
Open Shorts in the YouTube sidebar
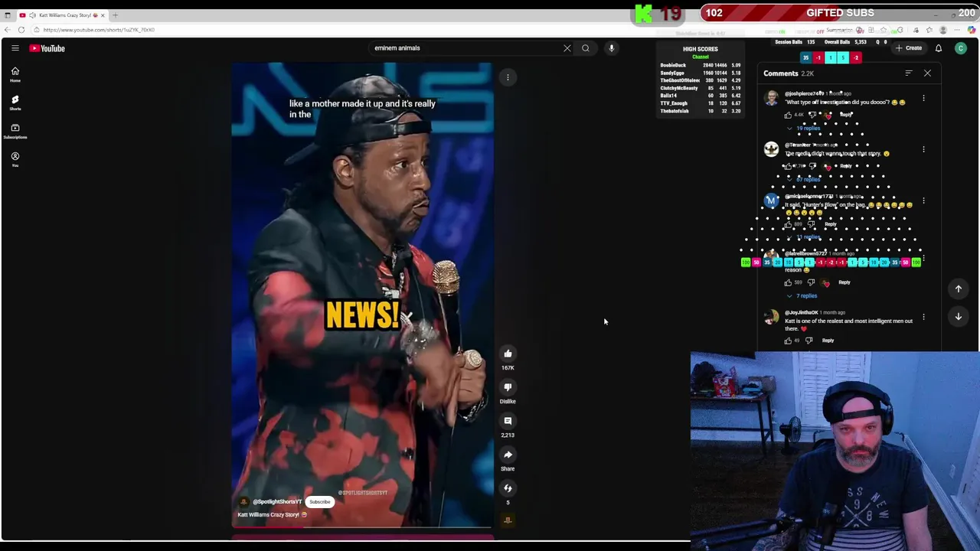15,103
